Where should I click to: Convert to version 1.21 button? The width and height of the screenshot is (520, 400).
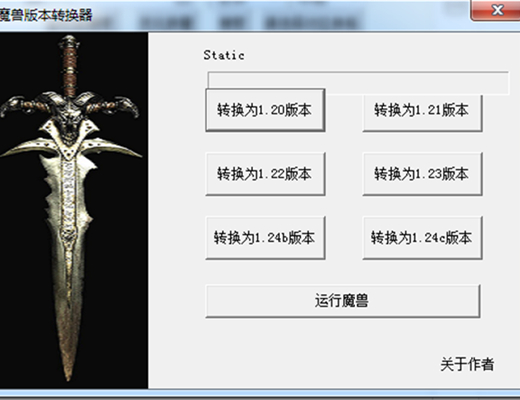[422, 113]
